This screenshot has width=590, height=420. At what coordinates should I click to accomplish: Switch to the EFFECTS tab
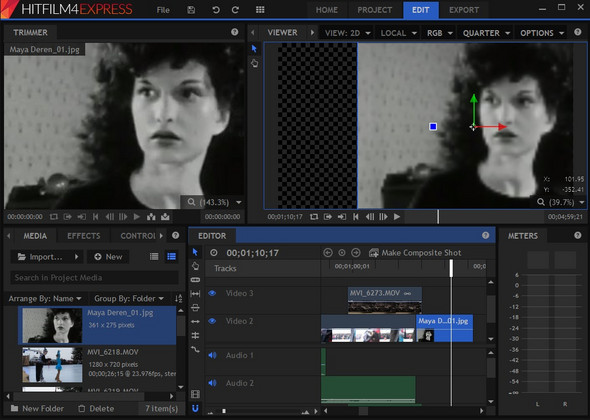pyautogui.click(x=84, y=236)
